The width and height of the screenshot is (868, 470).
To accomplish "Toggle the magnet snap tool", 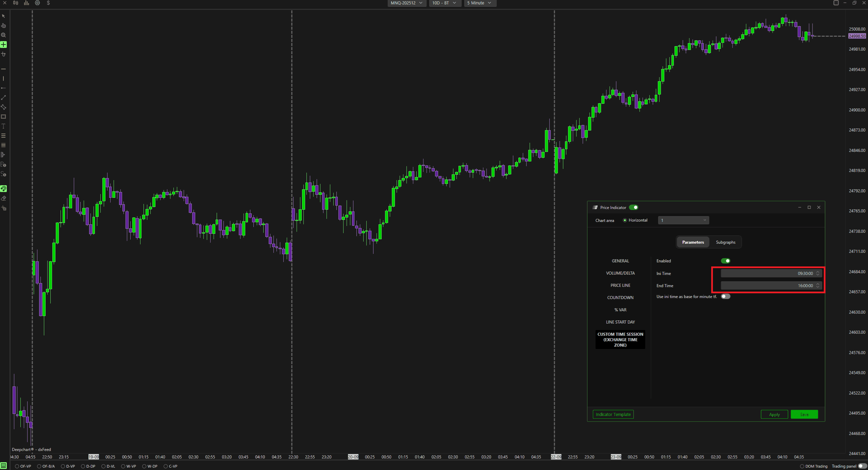I will (x=3, y=189).
